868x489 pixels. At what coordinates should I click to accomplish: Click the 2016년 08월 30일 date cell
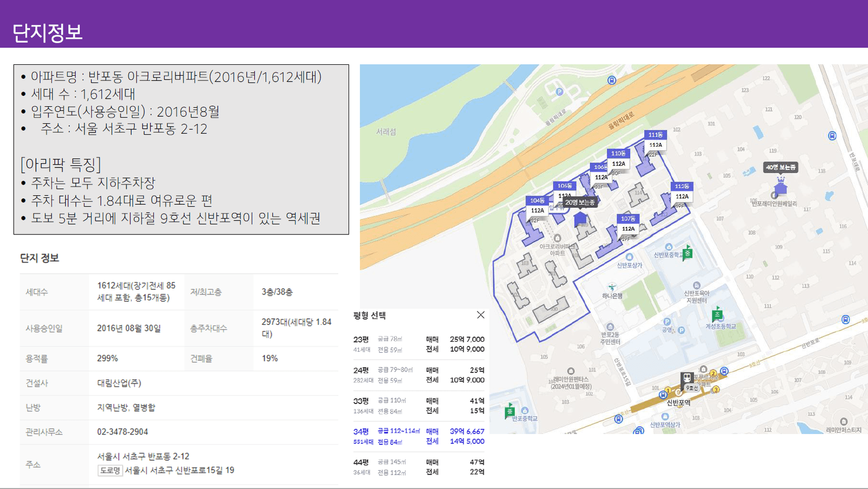click(129, 328)
